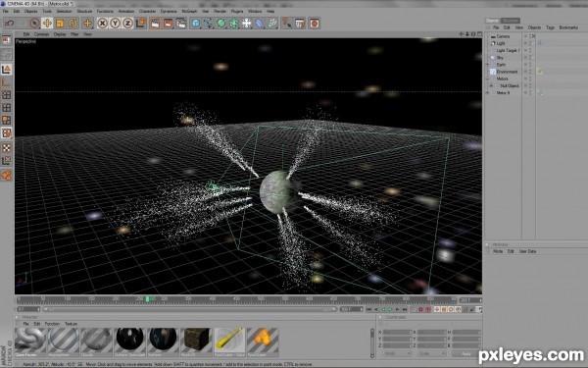Expand the Null Object children
Screen dimensions: 588x368
[491, 85]
